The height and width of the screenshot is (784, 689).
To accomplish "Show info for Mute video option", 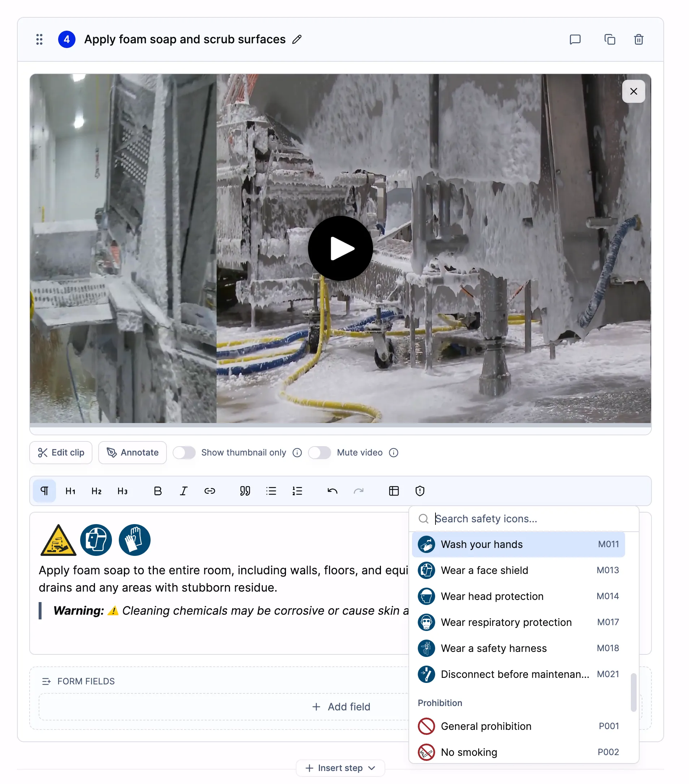I will pos(394,453).
